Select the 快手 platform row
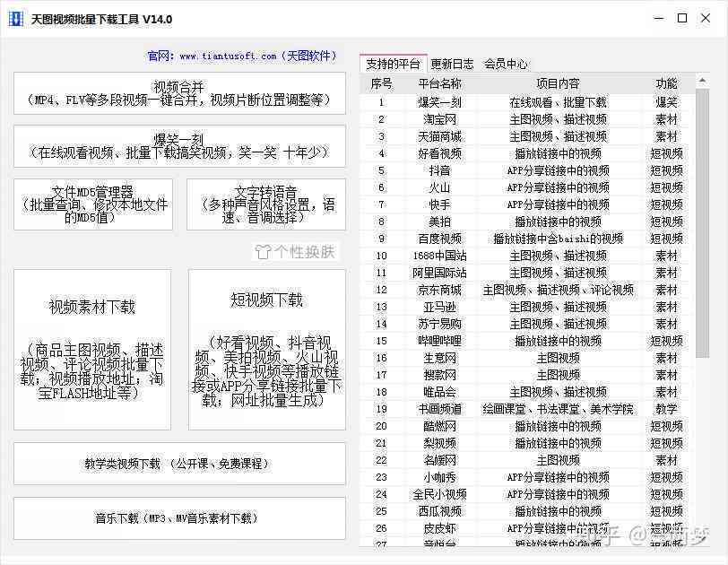 pyautogui.click(x=527, y=204)
